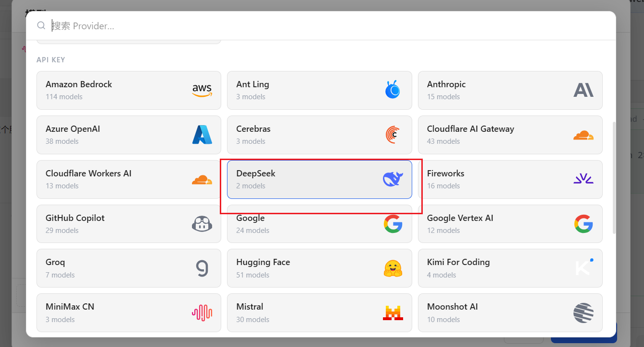
Task: Click the "7 models" text under Groq
Action: tap(60, 275)
